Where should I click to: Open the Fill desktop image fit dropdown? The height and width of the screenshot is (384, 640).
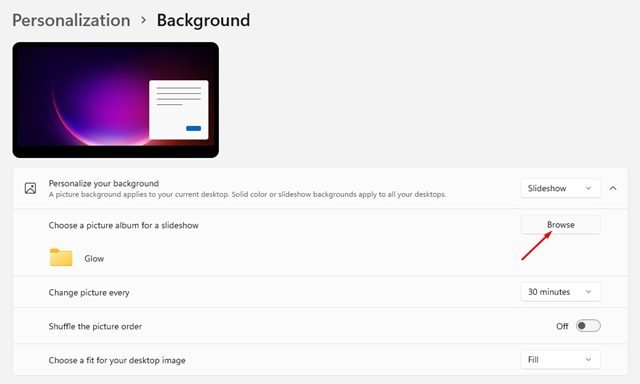click(560, 360)
